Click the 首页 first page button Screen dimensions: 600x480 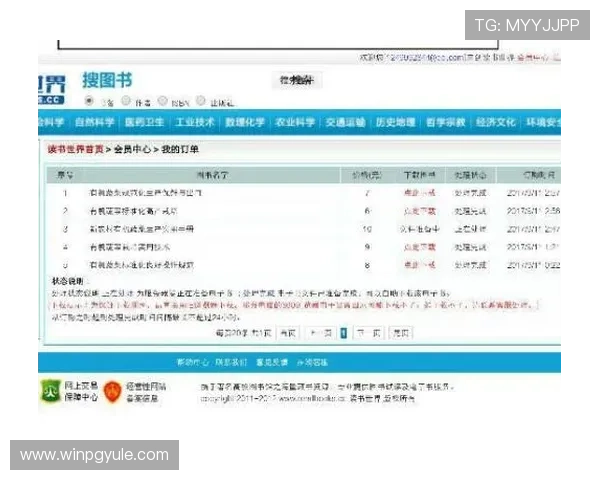point(288,333)
